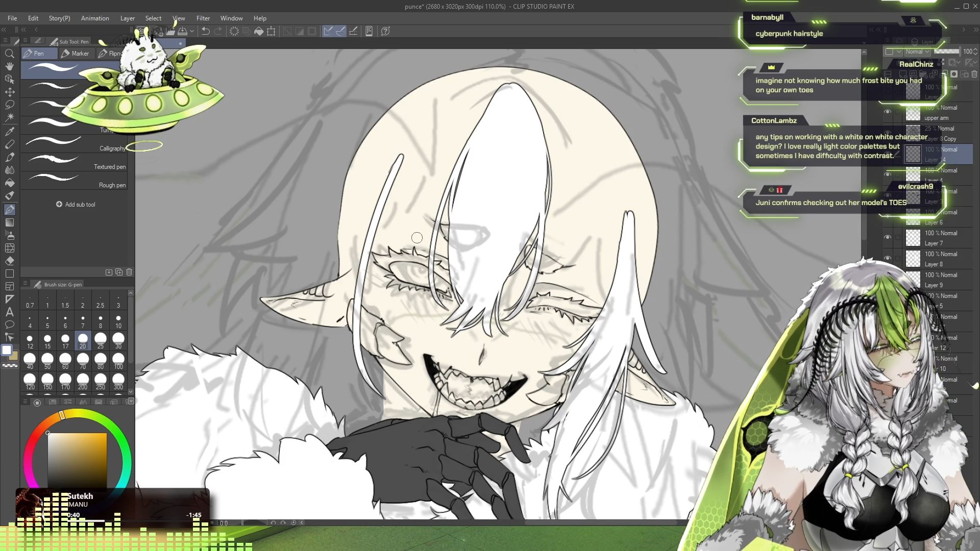The height and width of the screenshot is (551, 980).
Task: Open the Normal blending mode dropdown
Action: 917,52
